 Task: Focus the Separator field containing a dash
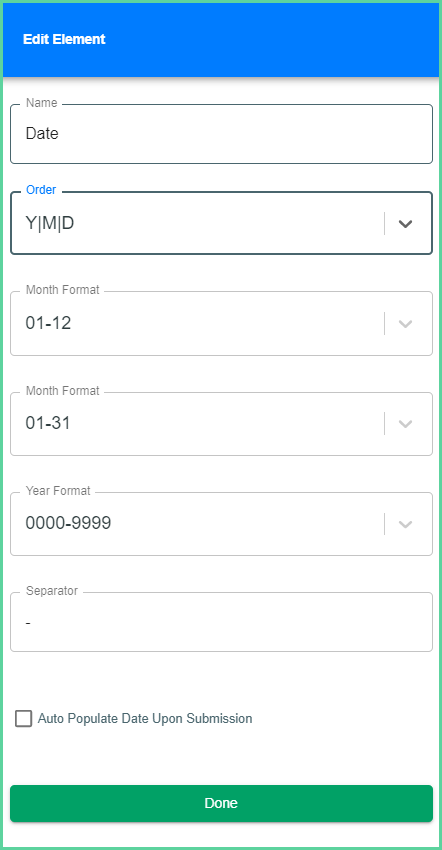tap(221, 622)
